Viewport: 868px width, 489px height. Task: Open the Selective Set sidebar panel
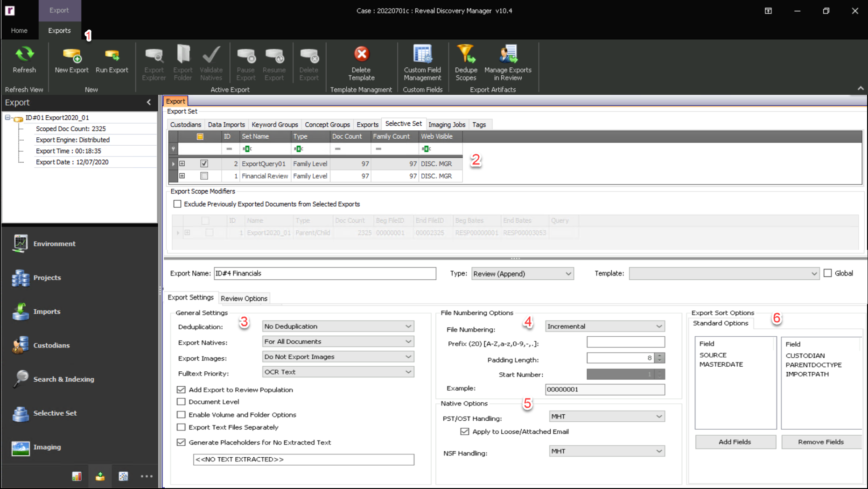click(x=55, y=413)
